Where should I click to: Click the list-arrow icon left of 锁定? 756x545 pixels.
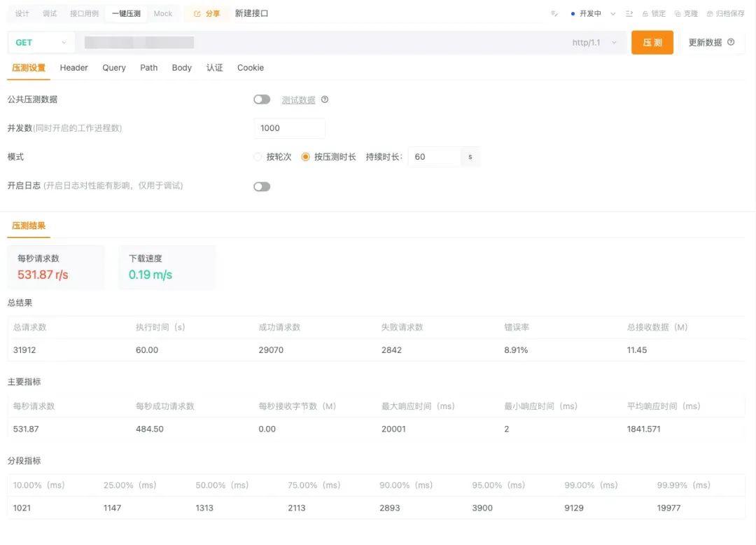(629, 13)
